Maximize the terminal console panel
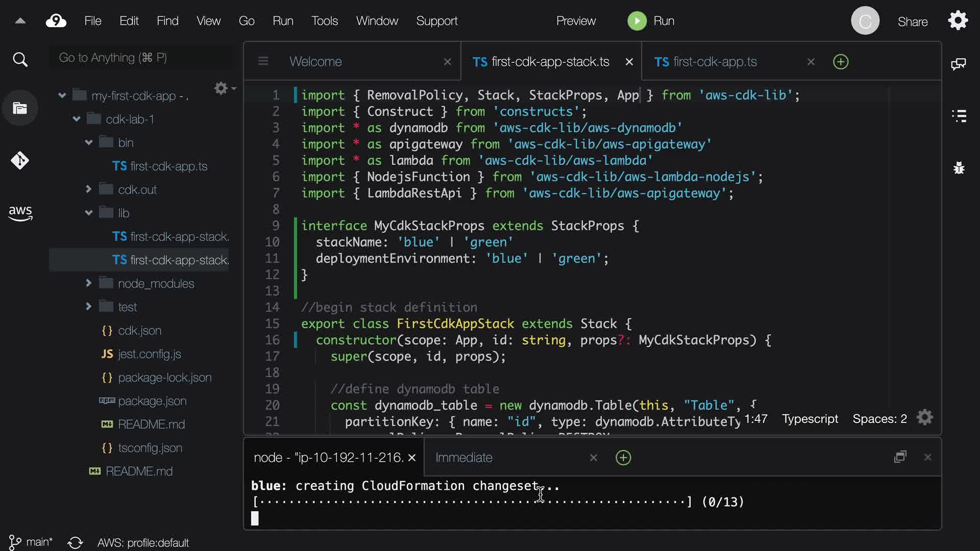This screenshot has width=980, height=551. [x=900, y=457]
